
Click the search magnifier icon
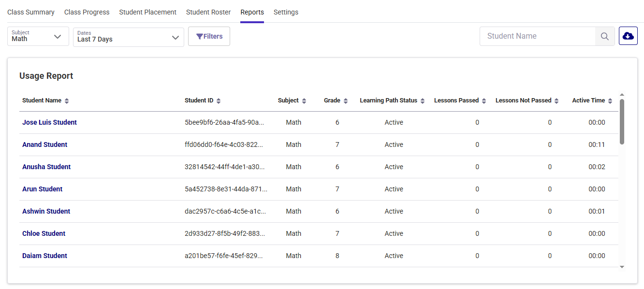pyautogui.click(x=604, y=36)
